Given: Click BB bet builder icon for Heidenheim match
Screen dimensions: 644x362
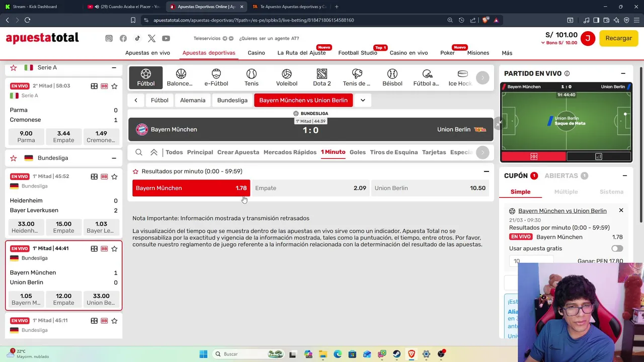Looking at the screenshot, I should [x=104, y=176].
